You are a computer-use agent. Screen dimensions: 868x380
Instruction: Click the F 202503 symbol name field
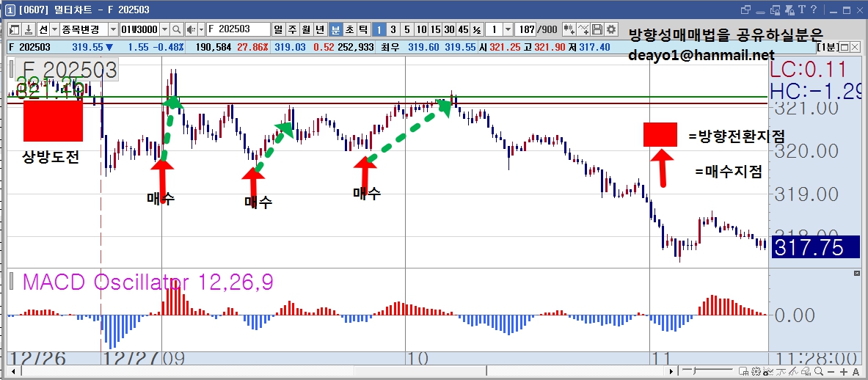click(238, 29)
